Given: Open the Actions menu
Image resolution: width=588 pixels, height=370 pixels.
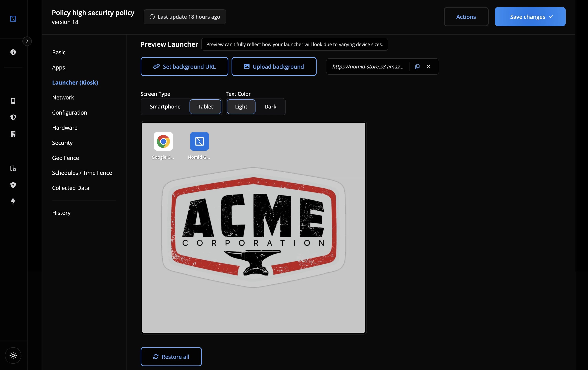Looking at the screenshot, I should (466, 17).
